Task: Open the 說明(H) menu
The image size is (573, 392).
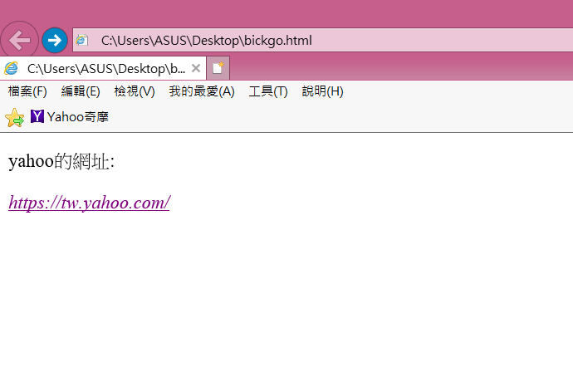Action: pos(323,91)
